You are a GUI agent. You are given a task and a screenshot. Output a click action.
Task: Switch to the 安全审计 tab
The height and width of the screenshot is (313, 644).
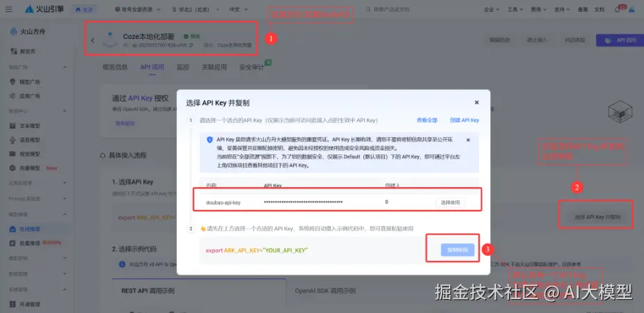252,67
